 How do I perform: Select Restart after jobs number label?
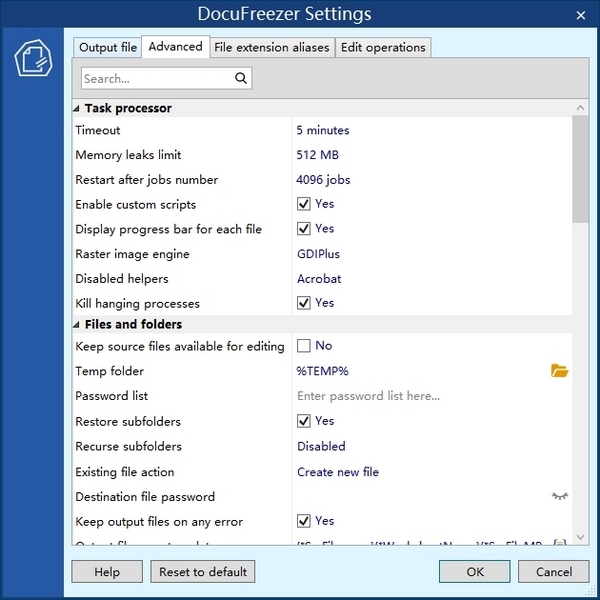pos(147,180)
